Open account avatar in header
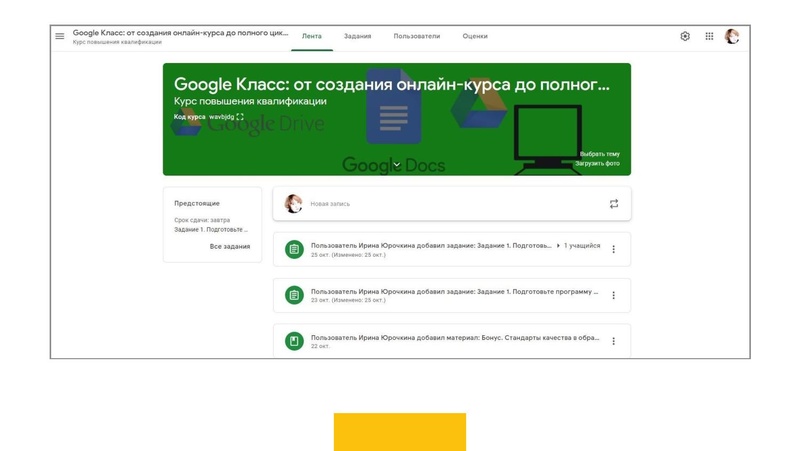Screen dimensions: 800x451 click(x=732, y=36)
